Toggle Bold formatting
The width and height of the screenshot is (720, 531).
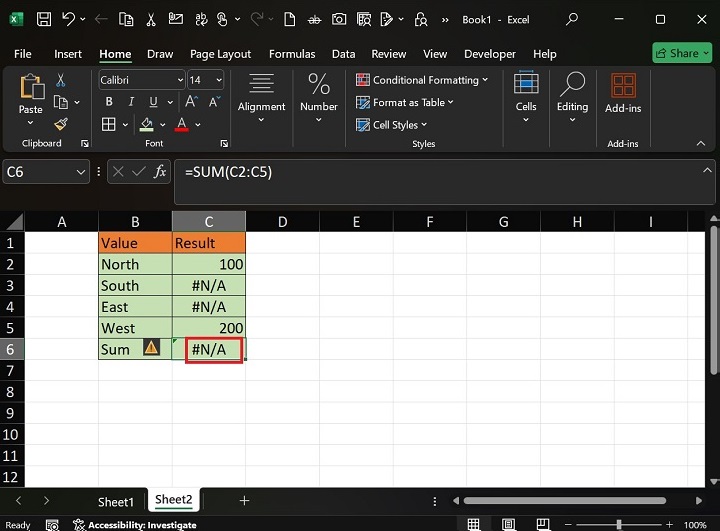tap(107, 102)
